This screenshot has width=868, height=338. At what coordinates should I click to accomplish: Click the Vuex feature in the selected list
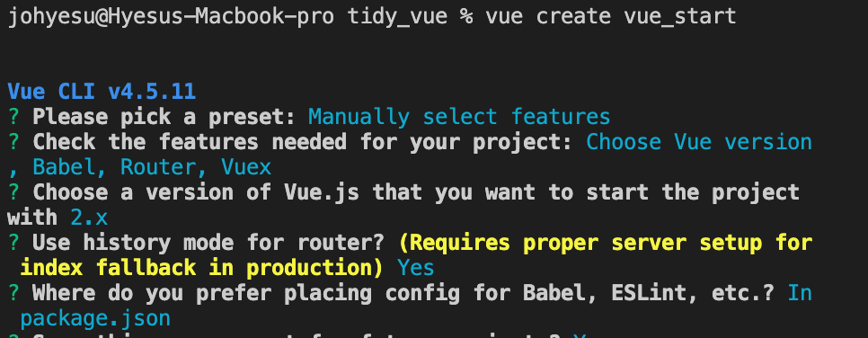click(246, 167)
